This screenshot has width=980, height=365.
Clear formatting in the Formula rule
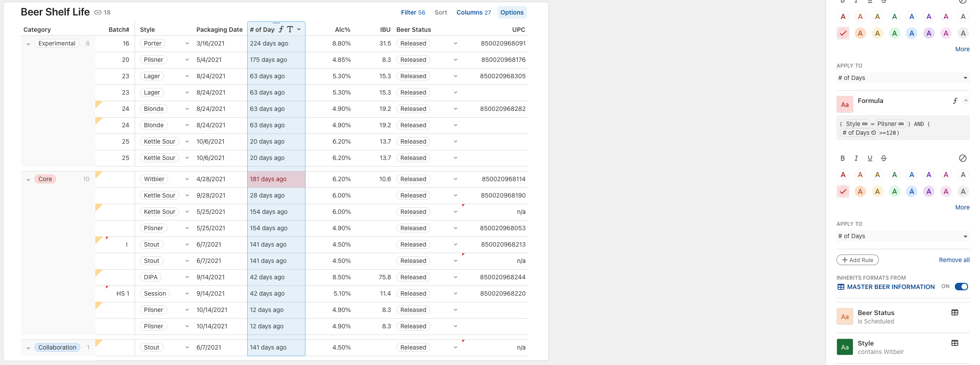point(963,158)
